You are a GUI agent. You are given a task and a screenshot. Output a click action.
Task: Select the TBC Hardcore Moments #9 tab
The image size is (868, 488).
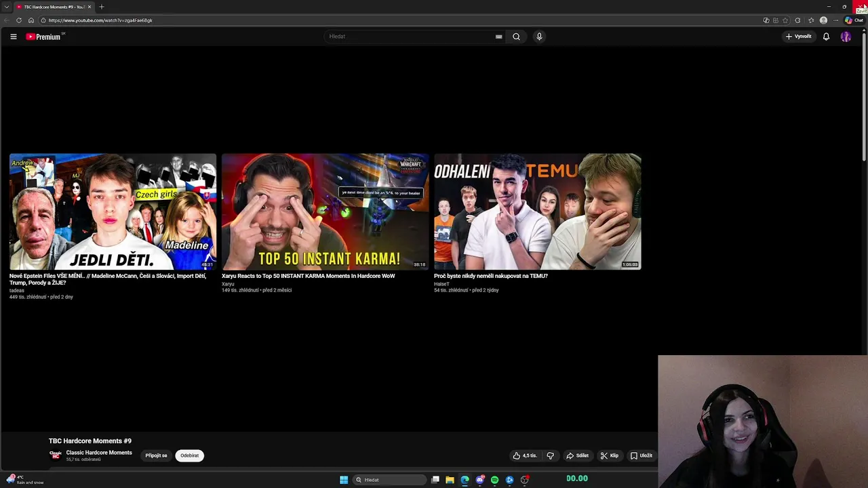coord(53,7)
